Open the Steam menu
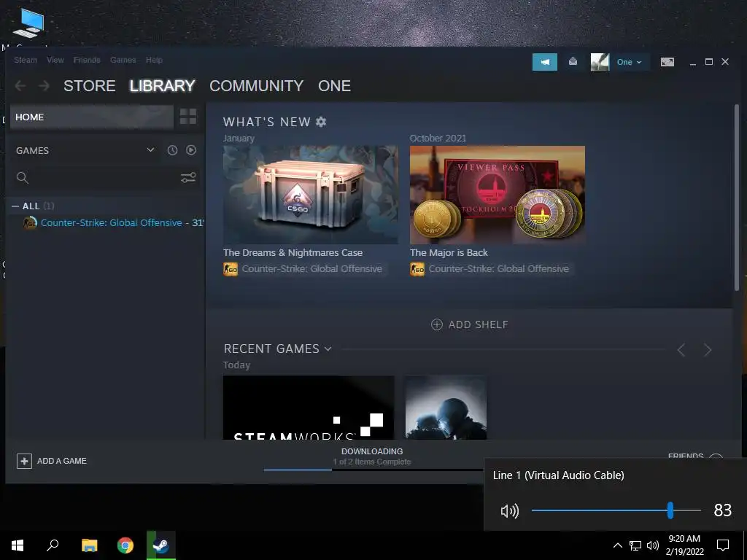Screen dimensions: 747x560 click(26, 60)
